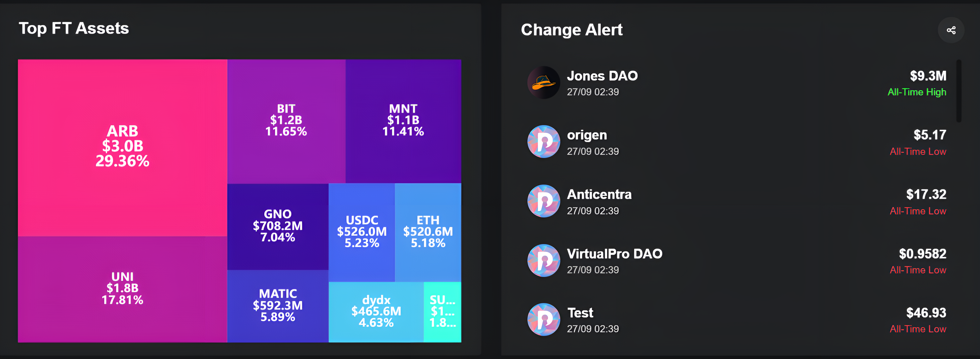This screenshot has height=359, width=980.
Task: Open the Jones DAO alert name
Action: pyautogui.click(x=602, y=76)
